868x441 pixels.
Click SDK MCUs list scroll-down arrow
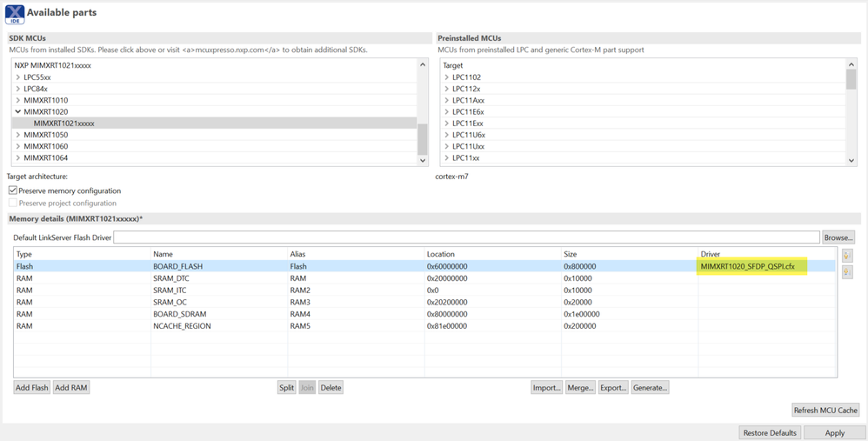coord(423,160)
